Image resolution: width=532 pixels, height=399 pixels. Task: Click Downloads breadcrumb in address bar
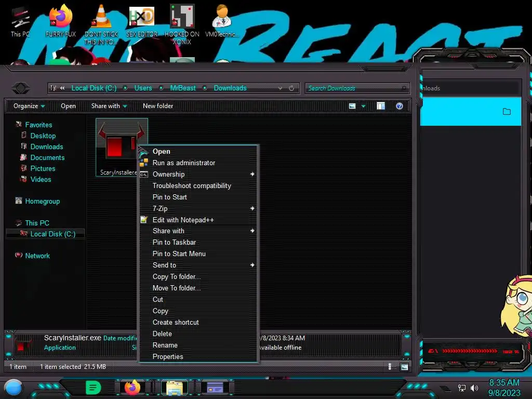coord(230,88)
